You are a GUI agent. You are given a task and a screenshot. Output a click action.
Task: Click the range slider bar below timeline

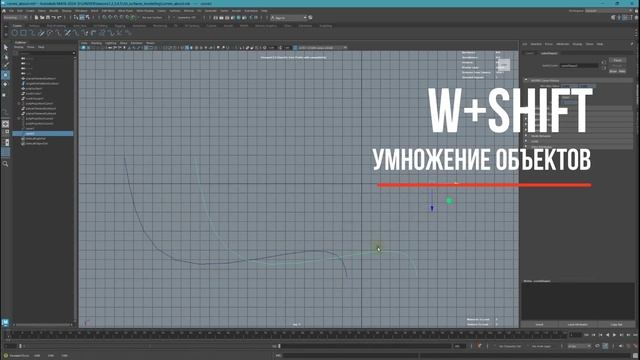pos(149,346)
